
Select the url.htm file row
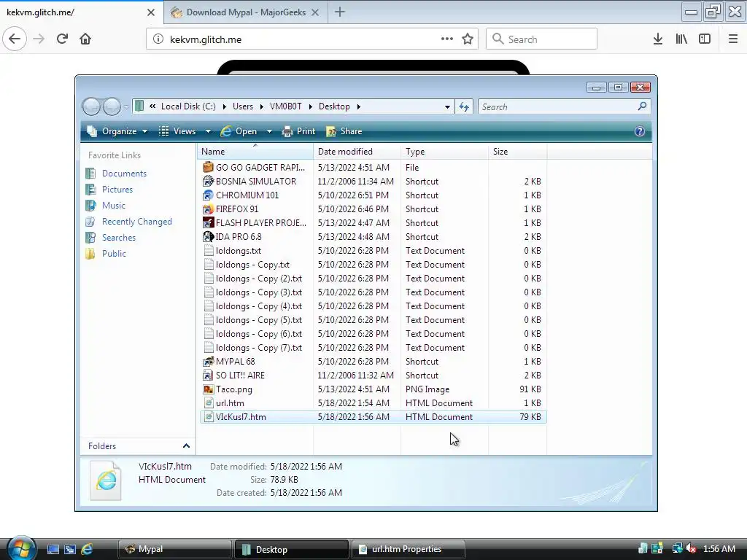(373, 402)
